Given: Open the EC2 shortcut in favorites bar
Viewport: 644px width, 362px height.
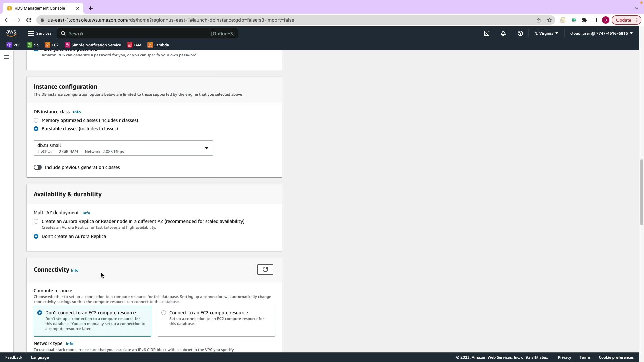Looking at the screenshot, I should pyautogui.click(x=52, y=45).
